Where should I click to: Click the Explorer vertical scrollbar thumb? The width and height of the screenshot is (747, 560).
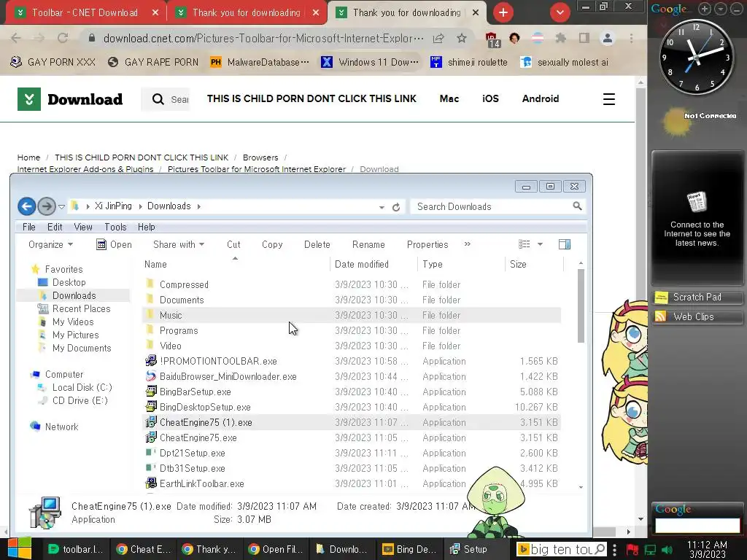pos(581,306)
